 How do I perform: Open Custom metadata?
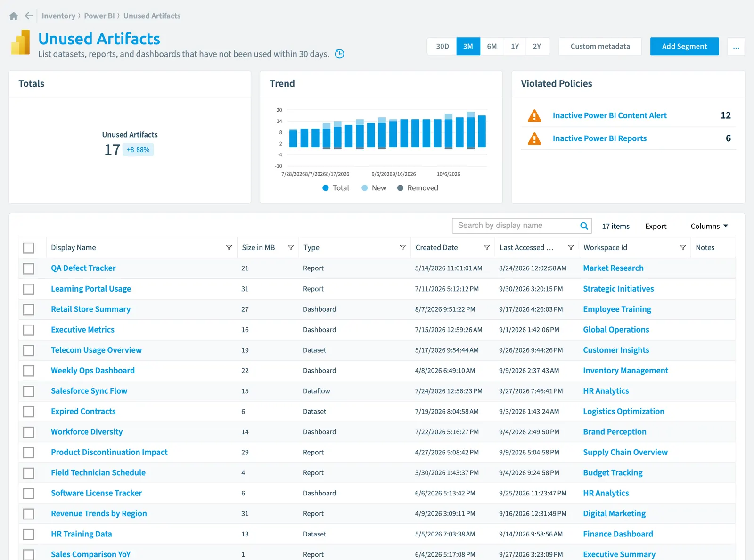coord(600,46)
